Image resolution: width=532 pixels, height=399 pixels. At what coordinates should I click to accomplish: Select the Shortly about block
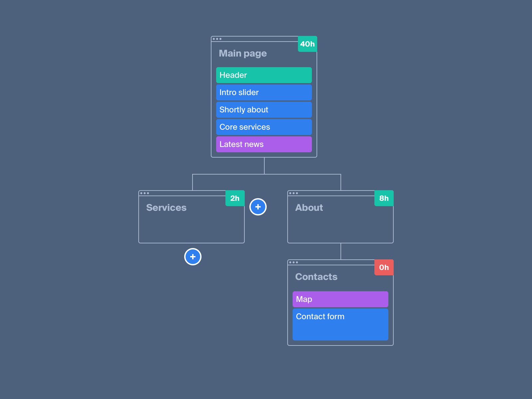(x=264, y=110)
